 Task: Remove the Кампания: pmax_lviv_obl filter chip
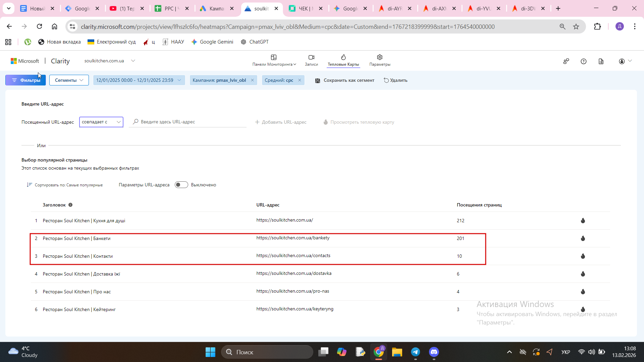pos(252,80)
